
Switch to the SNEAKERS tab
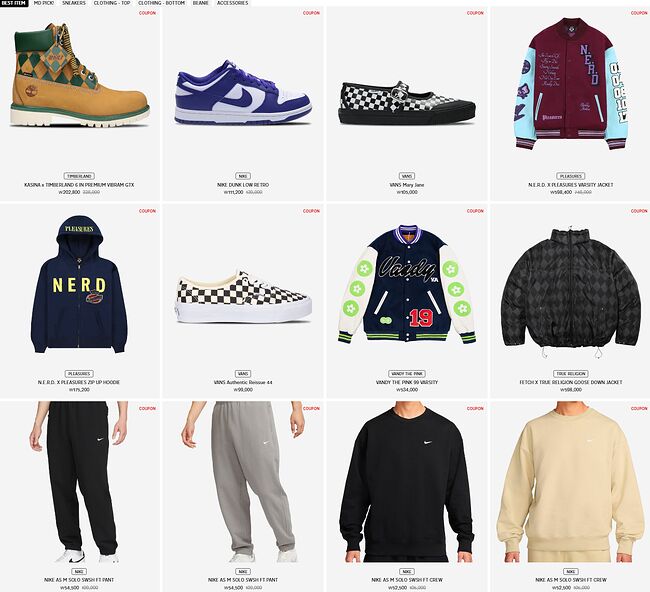coord(74,3)
